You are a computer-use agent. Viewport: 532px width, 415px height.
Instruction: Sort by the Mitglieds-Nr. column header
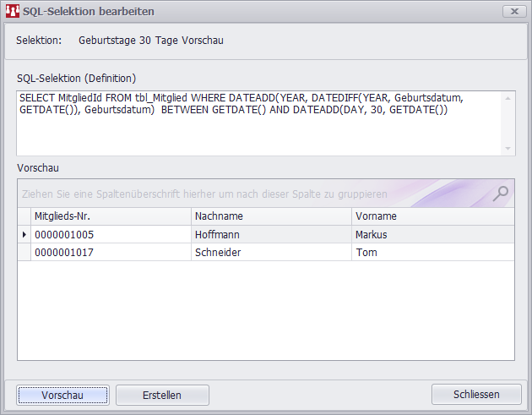111,216
